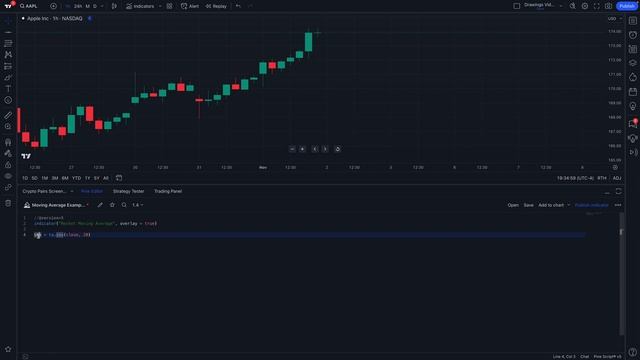640x360 pixels.
Task: Open the calendar panel icon
Action: [x=633, y=91]
